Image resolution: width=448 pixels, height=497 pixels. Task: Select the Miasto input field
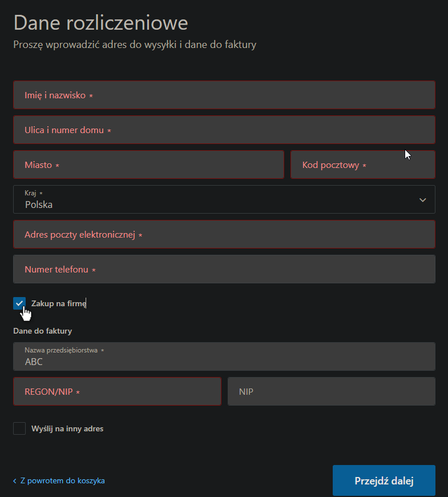[148, 165]
